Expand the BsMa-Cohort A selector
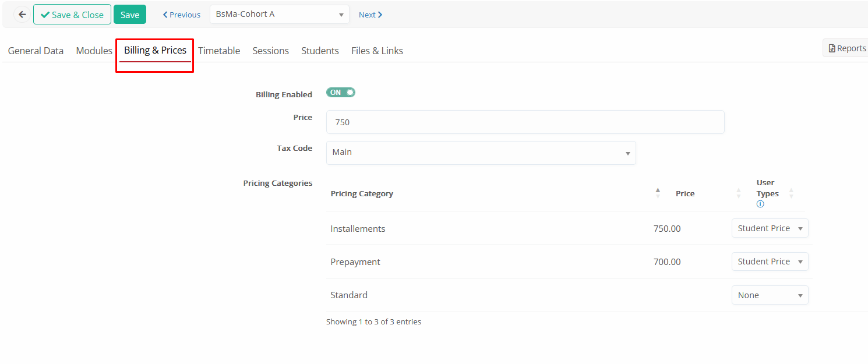868x364 pixels. point(279,15)
